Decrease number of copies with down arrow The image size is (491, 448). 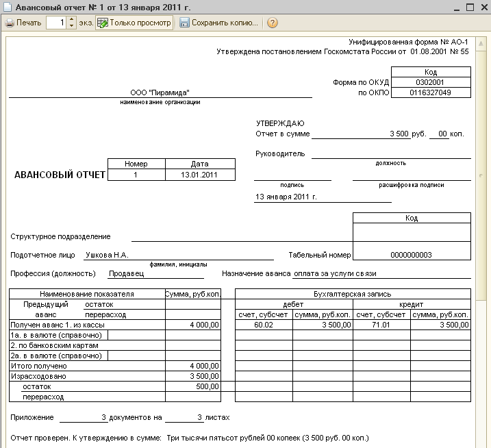coord(71,26)
